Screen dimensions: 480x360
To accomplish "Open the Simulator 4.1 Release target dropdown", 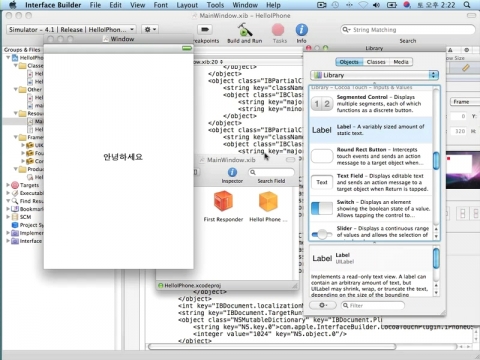I will click(71, 29).
